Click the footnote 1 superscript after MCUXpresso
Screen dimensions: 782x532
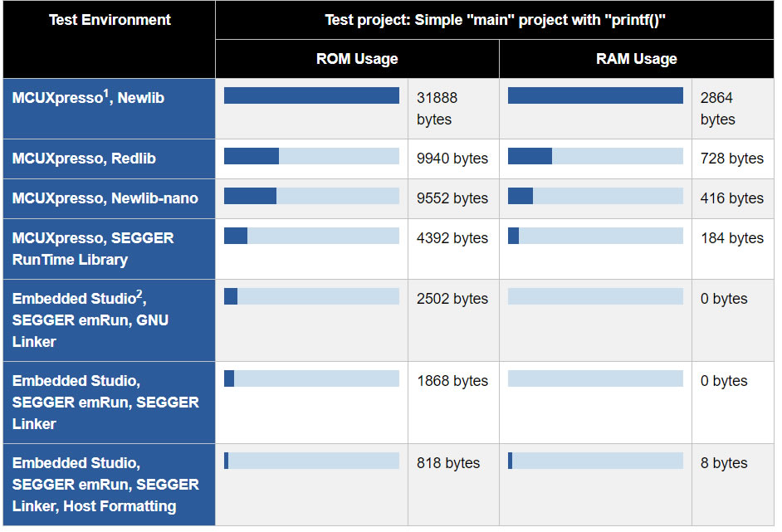(x=106, y=93)
